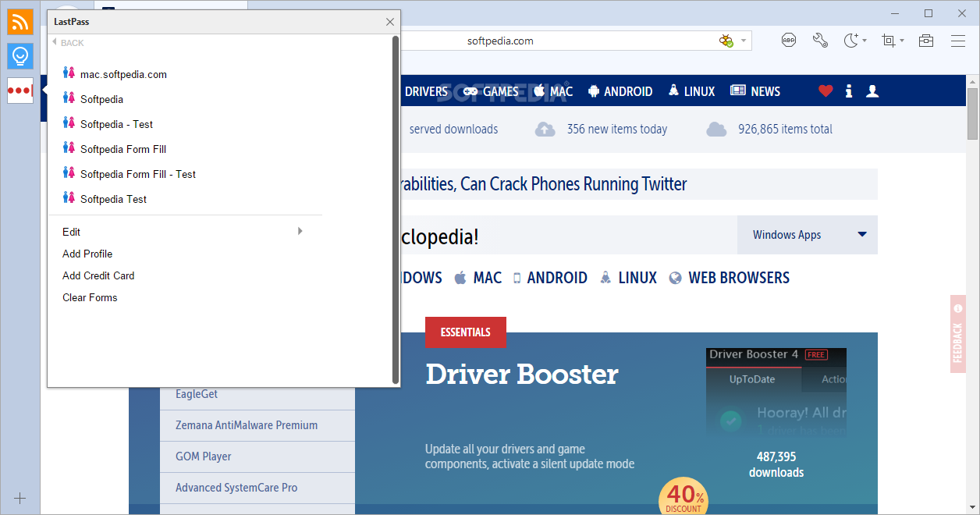Click the Softpedia info icon
980x515 pixels.
[x=849, y=91]
